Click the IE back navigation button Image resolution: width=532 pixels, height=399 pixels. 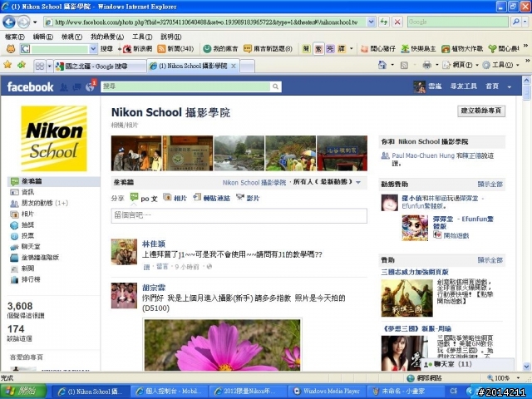coord(9,22)
